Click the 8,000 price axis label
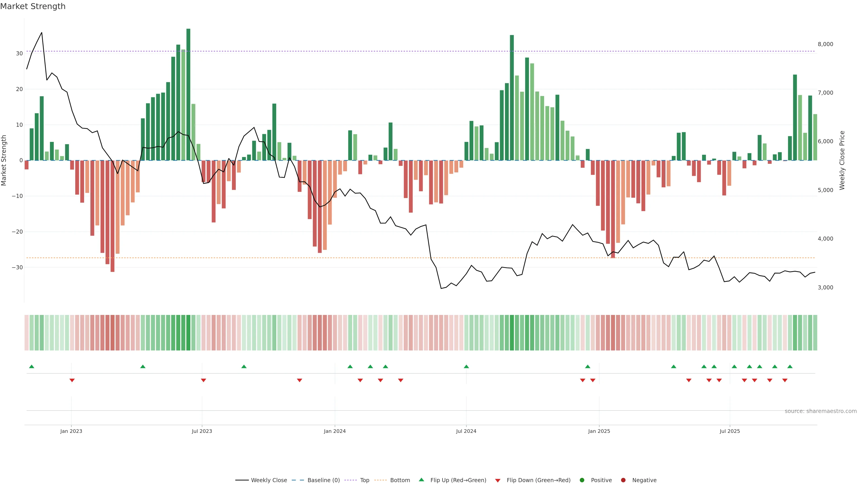Screen dimensions: 868x488 (x=825, y=44)
